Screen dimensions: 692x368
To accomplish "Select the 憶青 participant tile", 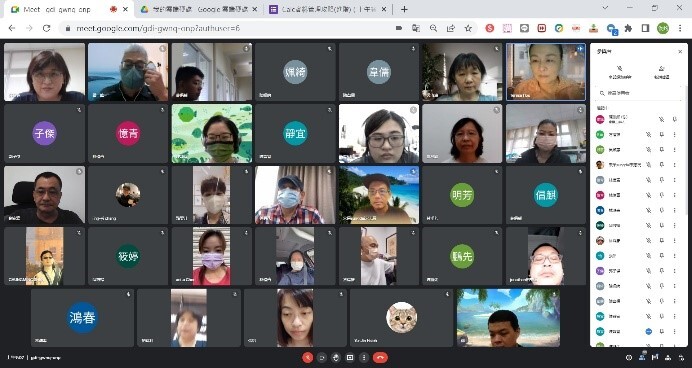I will click(128, 133).
